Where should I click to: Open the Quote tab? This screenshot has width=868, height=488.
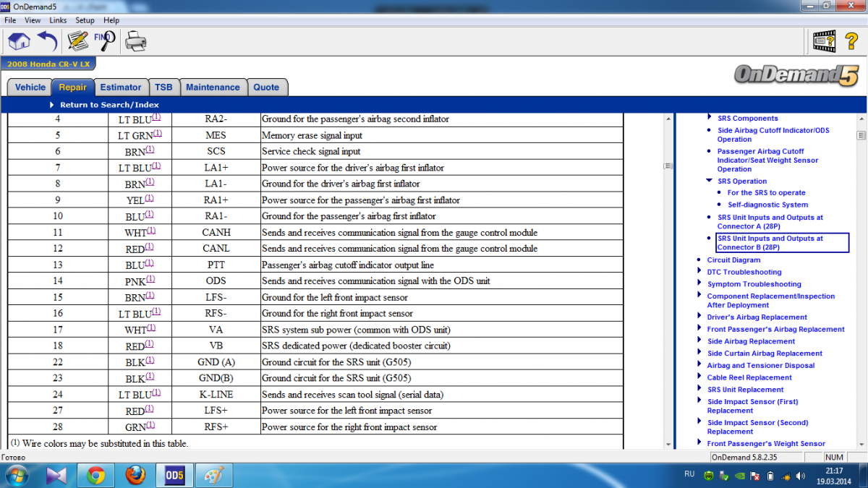point(266,87)
